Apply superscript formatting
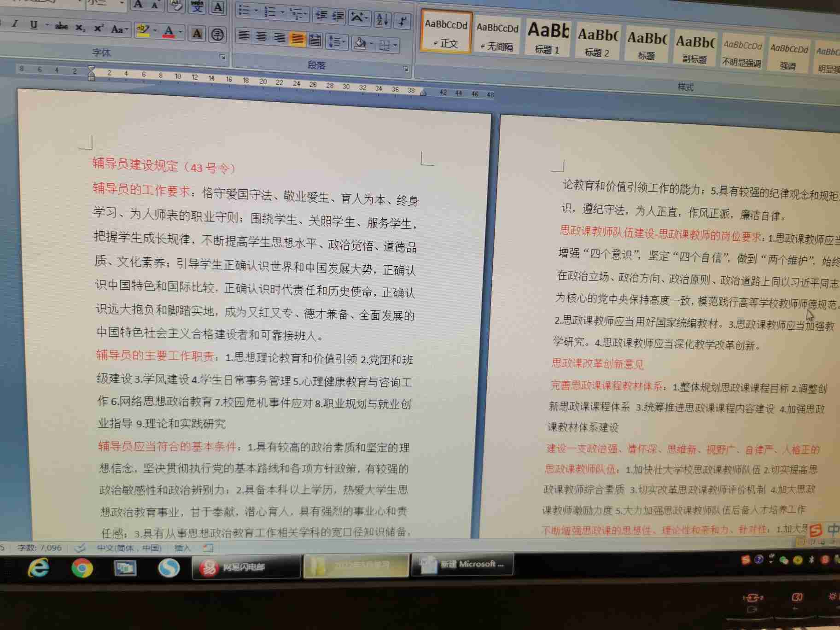 pos(99,29)
